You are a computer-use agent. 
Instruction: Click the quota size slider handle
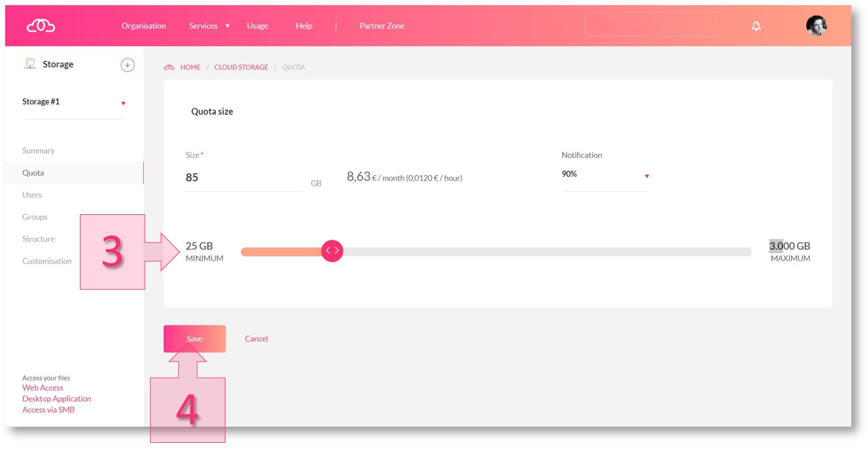(332, 251)
